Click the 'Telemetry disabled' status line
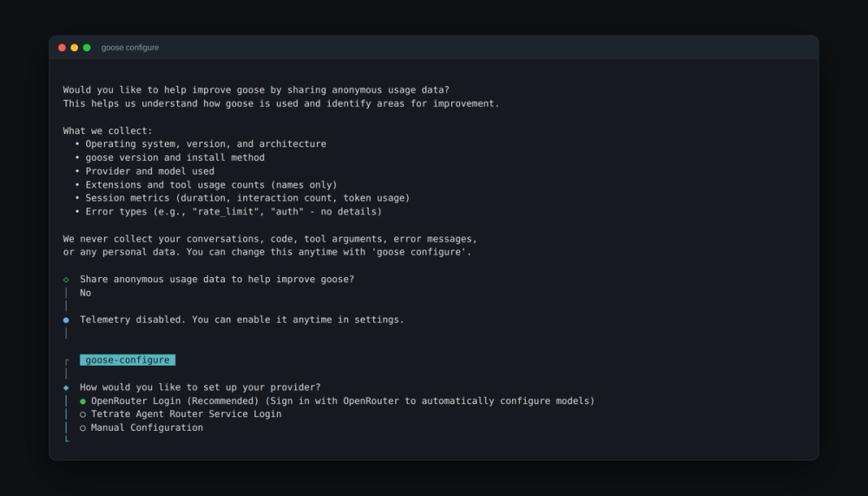 point(242,320)
